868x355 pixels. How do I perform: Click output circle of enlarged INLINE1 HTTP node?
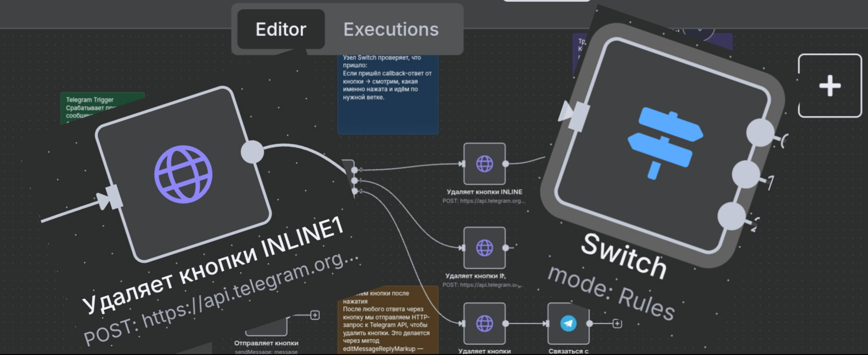pos(252,152)
